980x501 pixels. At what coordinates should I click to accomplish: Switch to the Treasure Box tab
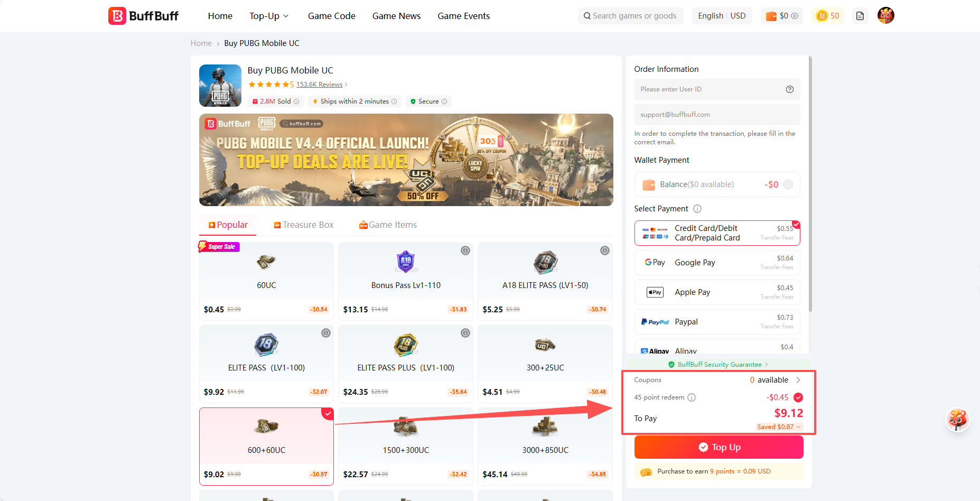pos(304,225)
